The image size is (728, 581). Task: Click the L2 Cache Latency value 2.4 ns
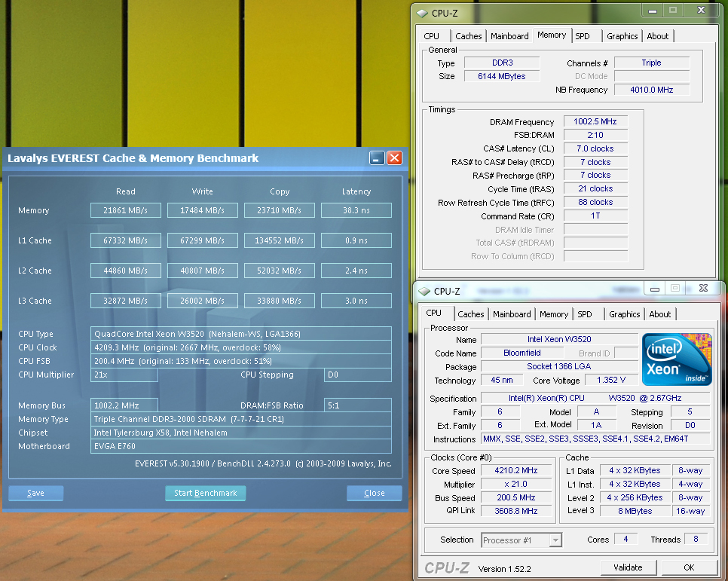(x=356, y=271)
